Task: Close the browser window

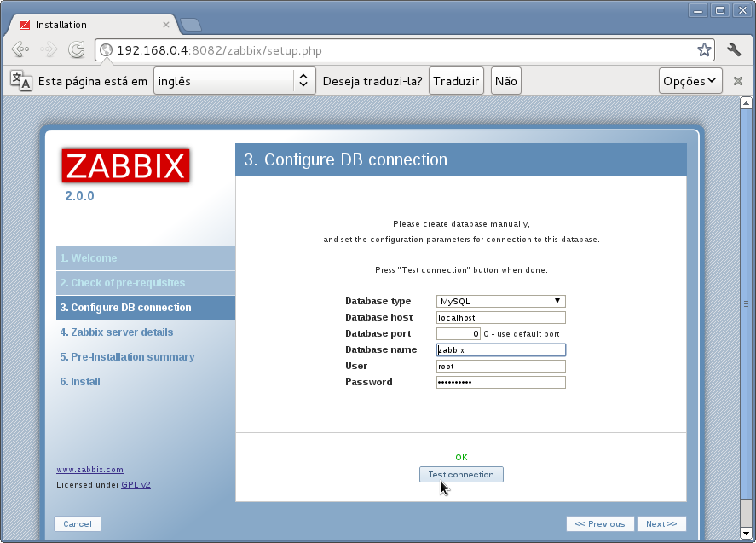Action: [x=742, y=10]
